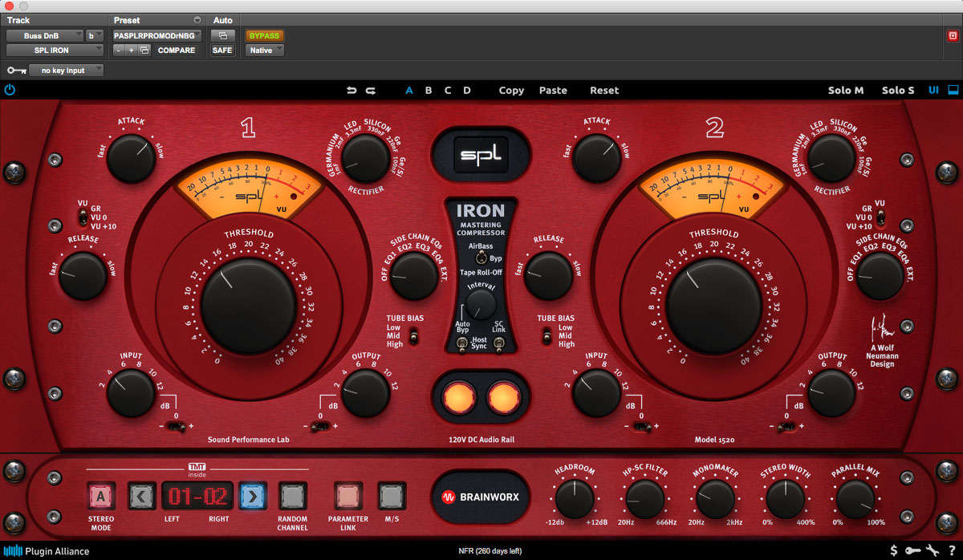The image size is (963, 560).
Task: Switch to settings slot B
Action: [x=429, y=91]
